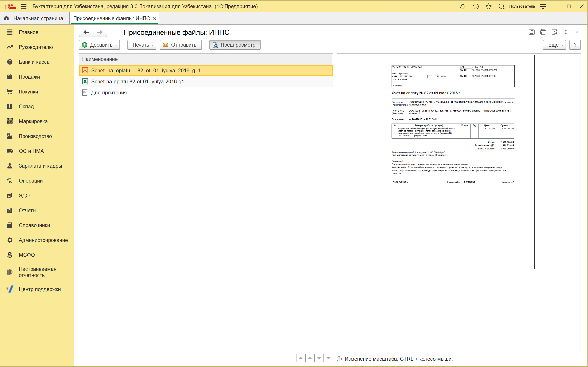Viewport: 588px width, 367px height.
Task: Open global search magnifier icon
Action: [x=501, y=6]
